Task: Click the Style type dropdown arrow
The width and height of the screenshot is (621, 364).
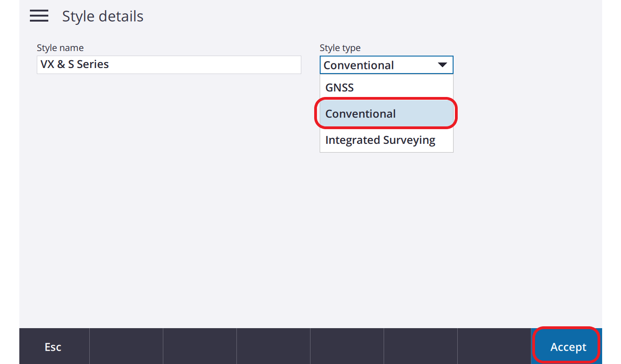Action: (443, 65)
